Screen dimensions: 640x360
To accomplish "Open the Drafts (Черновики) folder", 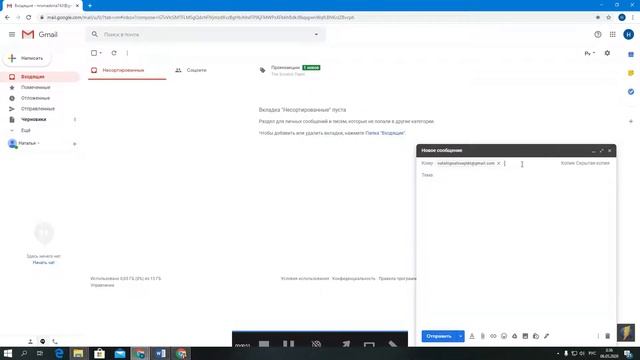I will click(x=33, y=119).
